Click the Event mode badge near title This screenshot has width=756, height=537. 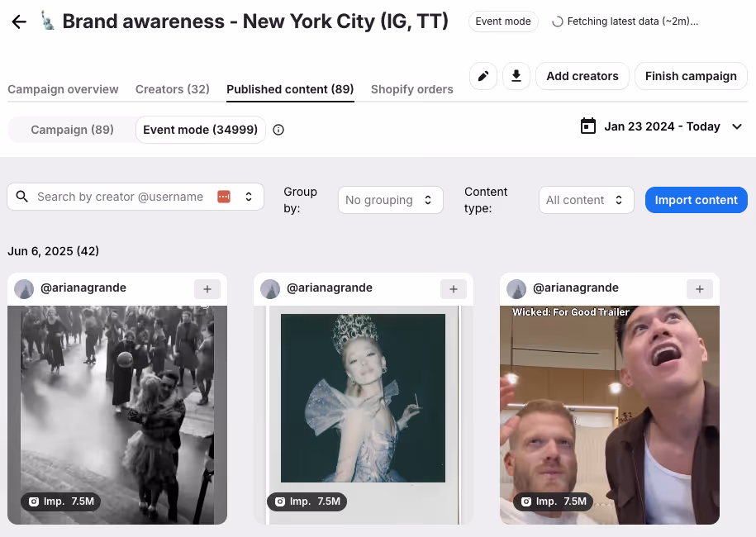[x=503, y=21]
